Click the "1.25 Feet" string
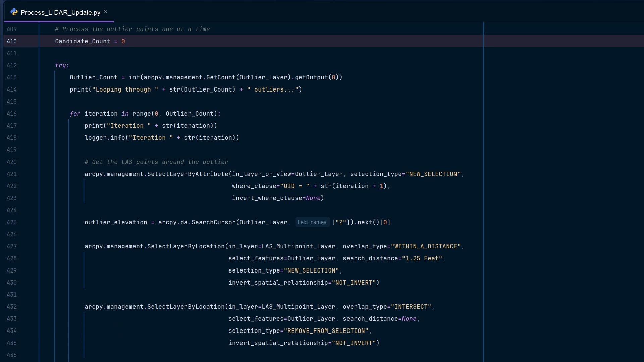The height and width of the screenshot is (362, 644). [x=422, y=258]
